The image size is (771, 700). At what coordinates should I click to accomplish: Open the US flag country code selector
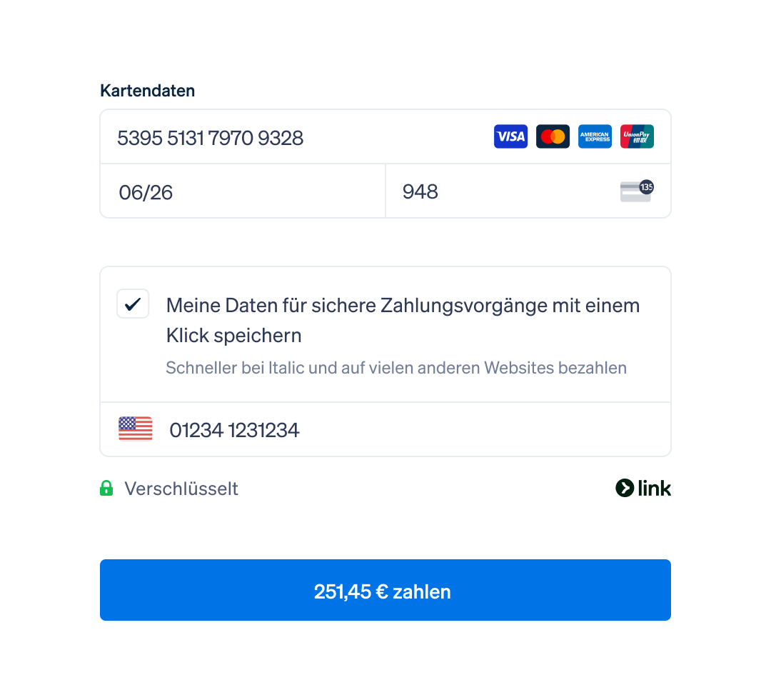pyautogui.click(x=135, y=429)
